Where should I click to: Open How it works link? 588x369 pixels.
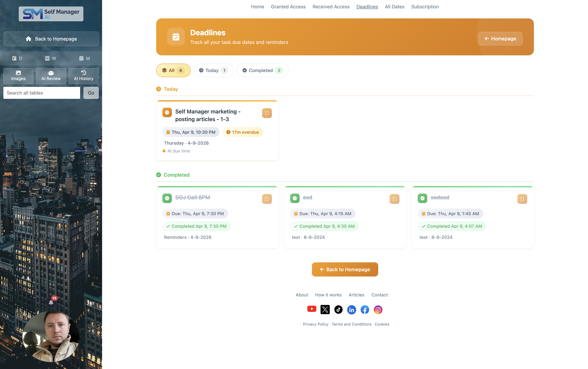click(328, 295)
